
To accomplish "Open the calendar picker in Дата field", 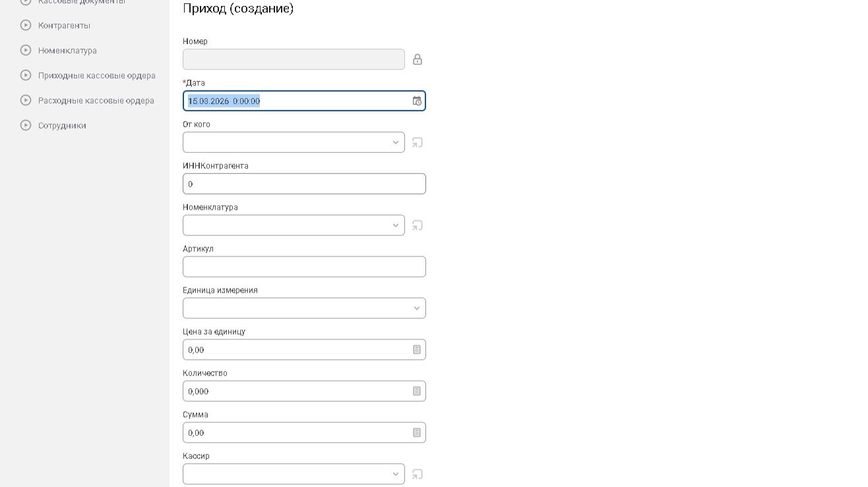I will pos(417,101).
